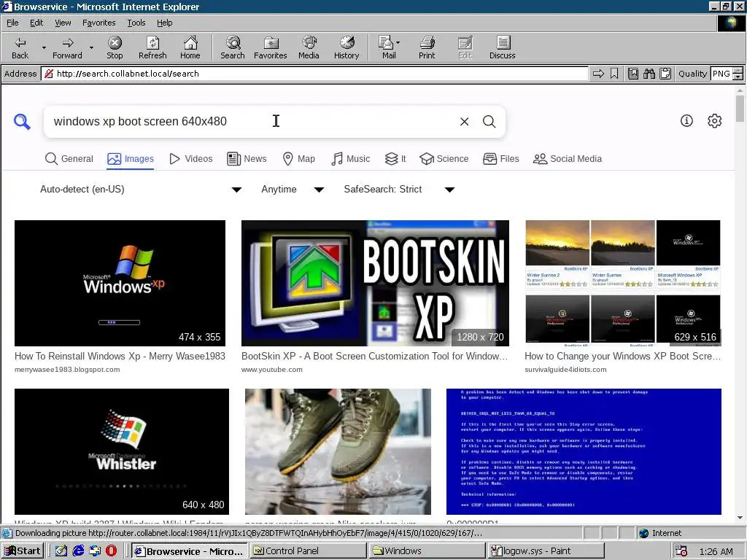Clear the search query with X
This screenshot has height=560, width=747.
(465, 122)
